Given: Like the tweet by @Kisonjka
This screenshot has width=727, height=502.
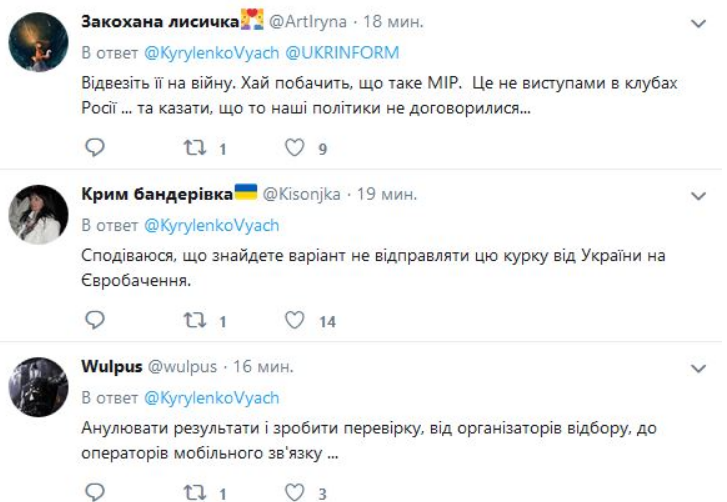Looking at the screenshot, I should point(294,320).
